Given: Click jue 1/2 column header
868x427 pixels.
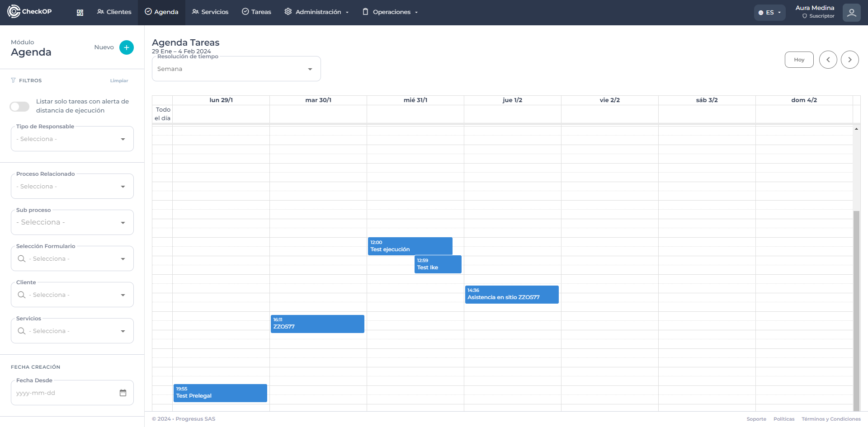Looking at the screenshot, I should coord(513,100).
